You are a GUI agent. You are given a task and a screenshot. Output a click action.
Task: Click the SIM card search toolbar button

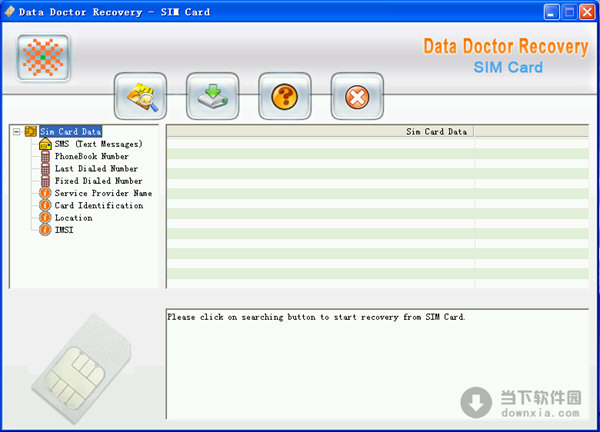click(140, 96)
